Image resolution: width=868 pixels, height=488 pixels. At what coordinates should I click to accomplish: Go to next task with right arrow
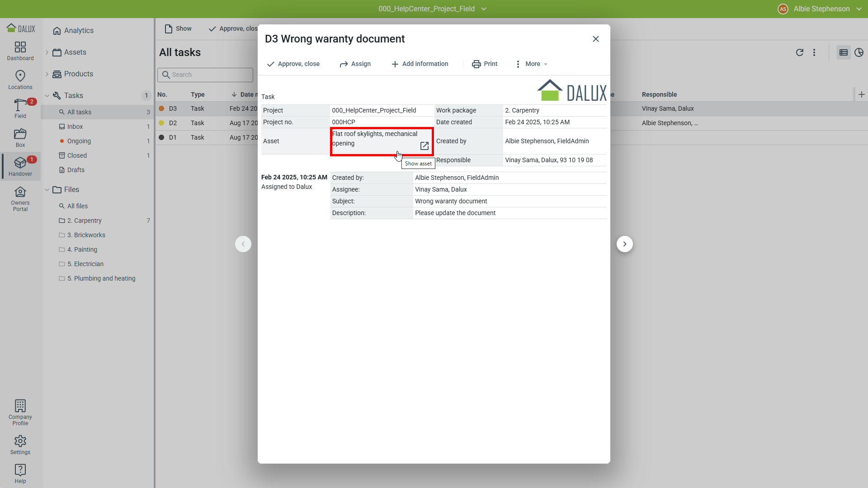pyautogui.click(x=624, y=244)
